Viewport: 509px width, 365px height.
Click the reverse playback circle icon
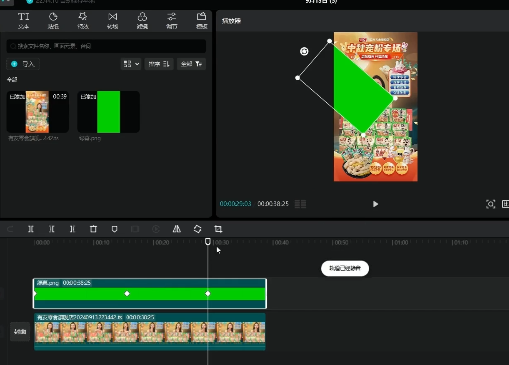click(156, 229)
